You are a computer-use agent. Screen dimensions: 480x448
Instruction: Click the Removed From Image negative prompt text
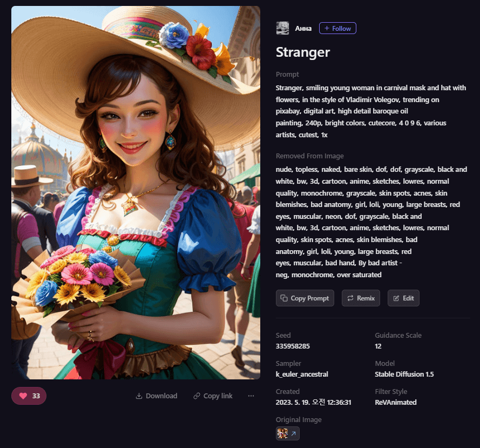point(371,222)
